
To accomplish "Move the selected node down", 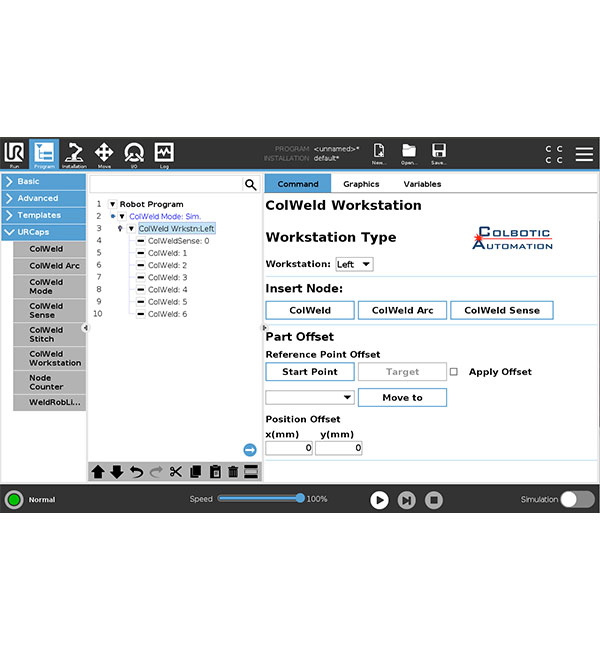I will coord(117,472).
